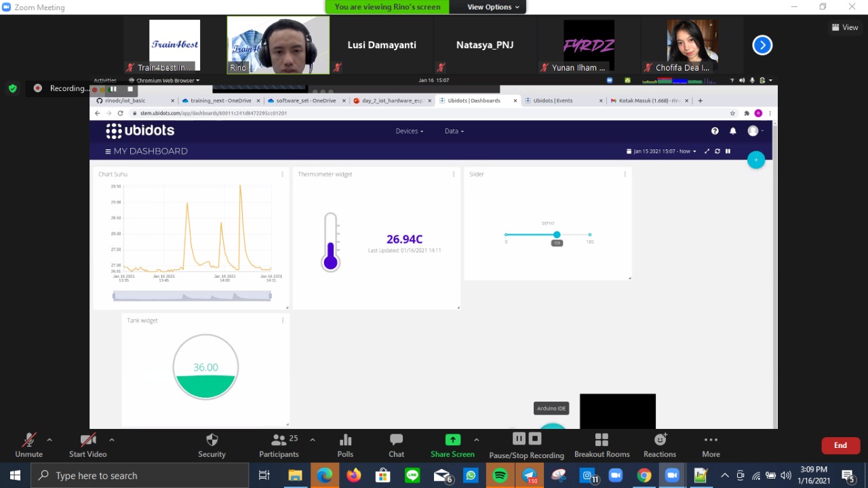Open Spotify from the taskbar
Screen dimensions: 868x488
tap(500, 476)
